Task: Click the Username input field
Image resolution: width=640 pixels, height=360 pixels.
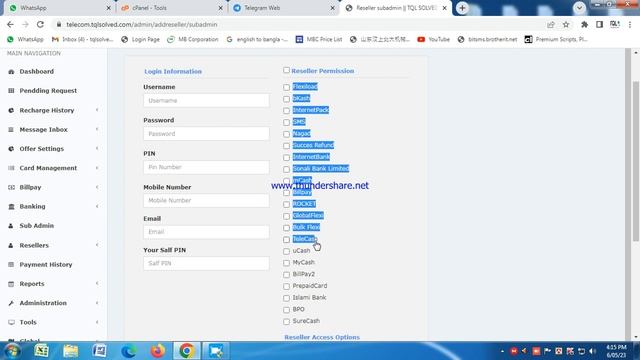Action: 206,100
